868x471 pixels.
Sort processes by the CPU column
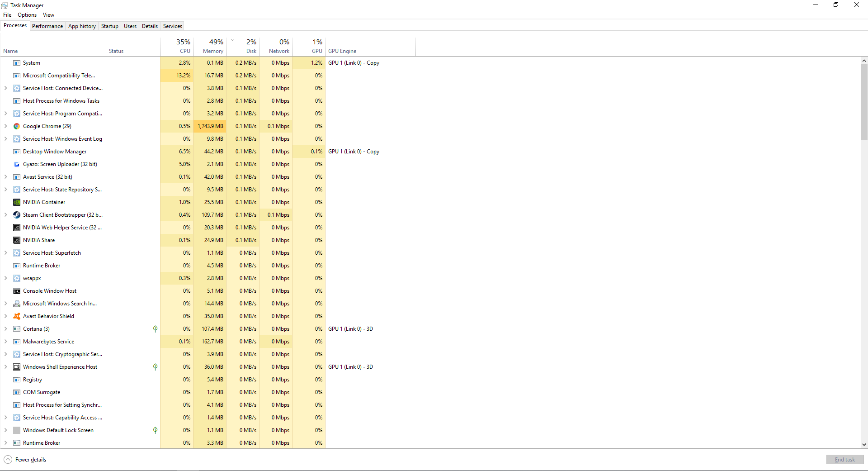[x=177, y=46]
